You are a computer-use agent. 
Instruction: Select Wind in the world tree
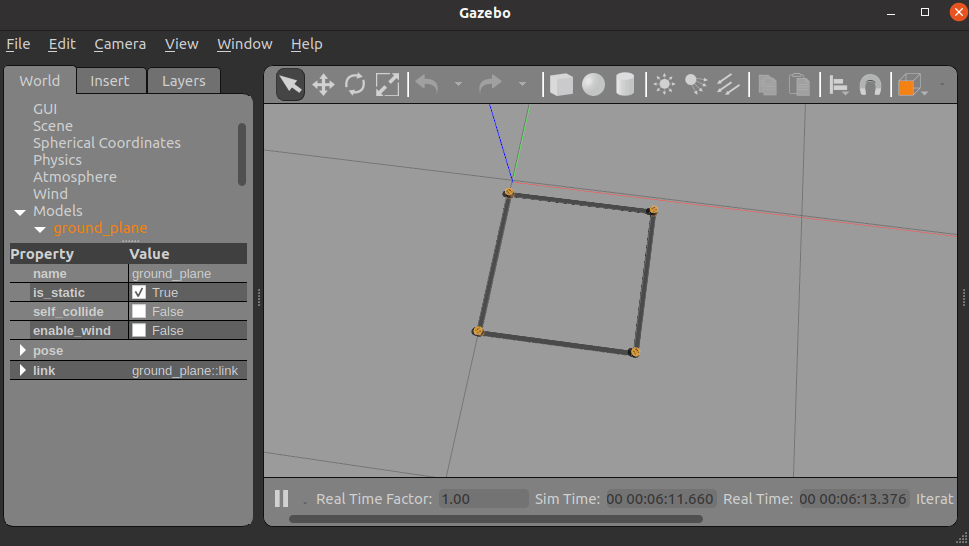pos(51,194)
